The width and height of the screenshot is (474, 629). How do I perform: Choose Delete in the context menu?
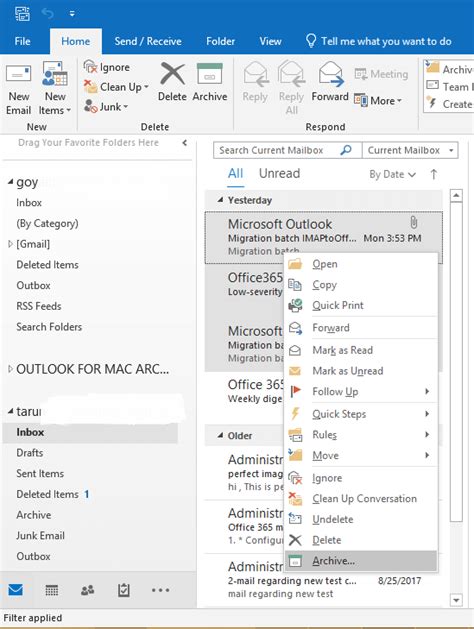click(361, 540)
